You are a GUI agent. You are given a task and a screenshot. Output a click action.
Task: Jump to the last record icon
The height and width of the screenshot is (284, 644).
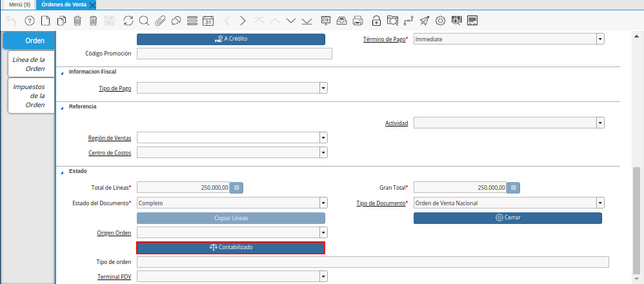(x=307, y=21)
